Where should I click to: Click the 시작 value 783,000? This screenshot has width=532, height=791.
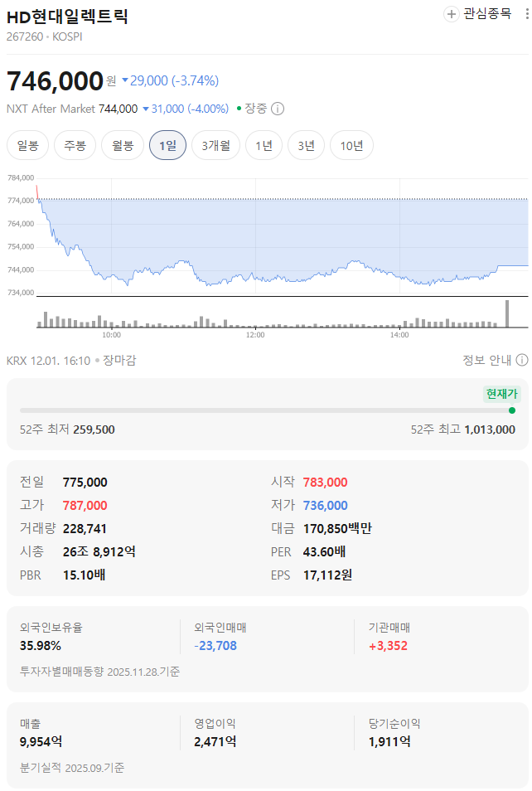click(325, 482)
